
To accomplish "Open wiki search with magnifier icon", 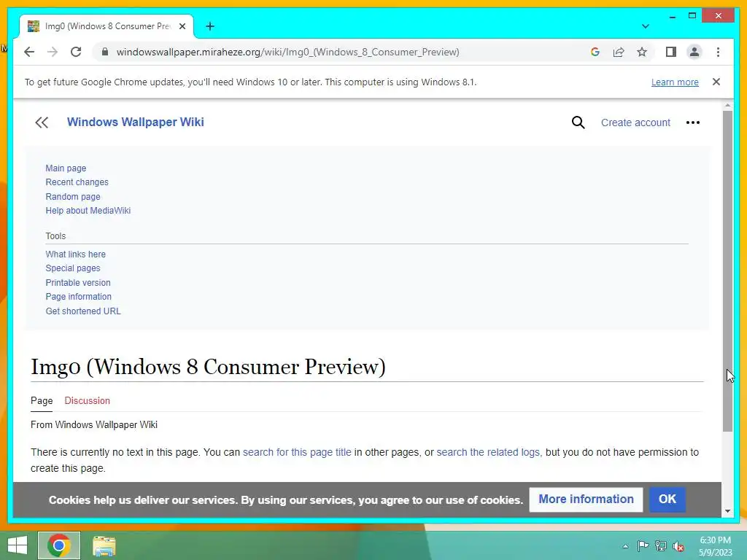I will [x=578, y=122].
